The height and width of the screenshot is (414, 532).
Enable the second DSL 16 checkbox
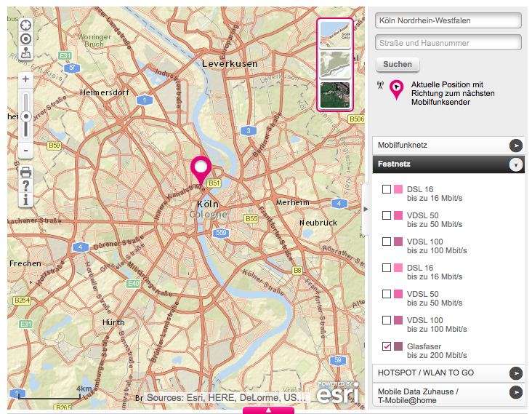pyautogui.click(x=387, y=268)
